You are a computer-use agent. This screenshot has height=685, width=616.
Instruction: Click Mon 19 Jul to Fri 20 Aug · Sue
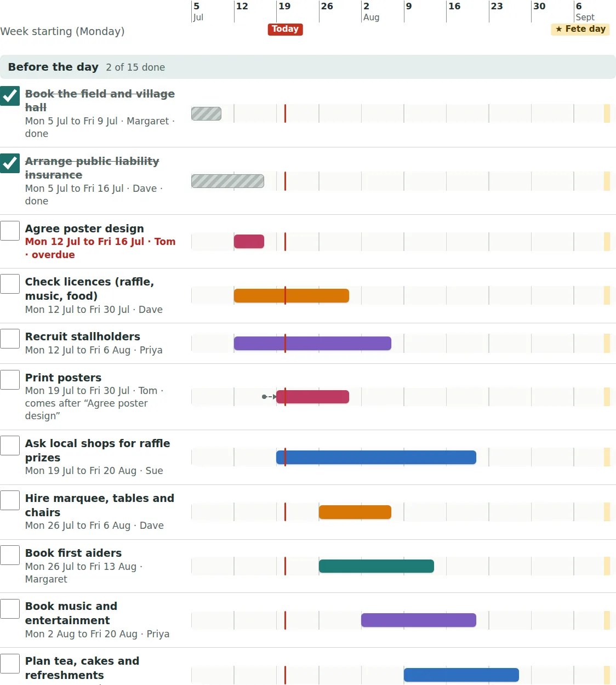[x=94, y=471]
